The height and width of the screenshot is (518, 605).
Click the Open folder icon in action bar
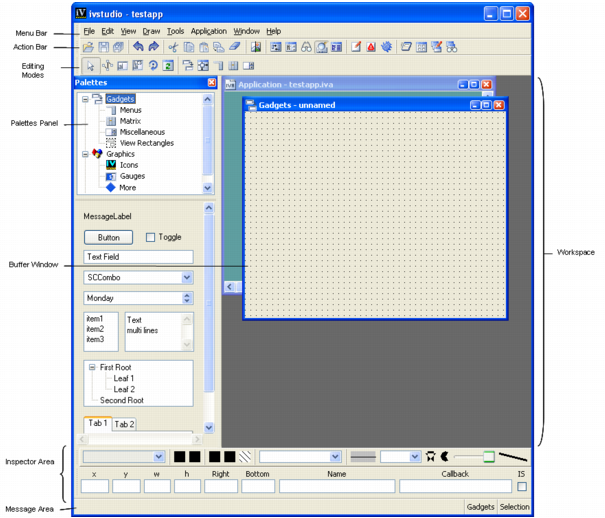pos(89,47)
